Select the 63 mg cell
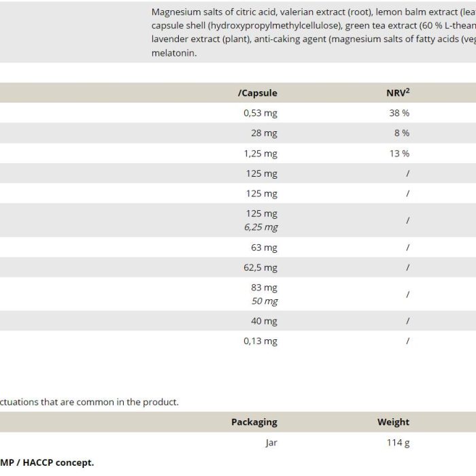This screenshot has height=476, width=476. pyautogui.click(x=264, y=248)
